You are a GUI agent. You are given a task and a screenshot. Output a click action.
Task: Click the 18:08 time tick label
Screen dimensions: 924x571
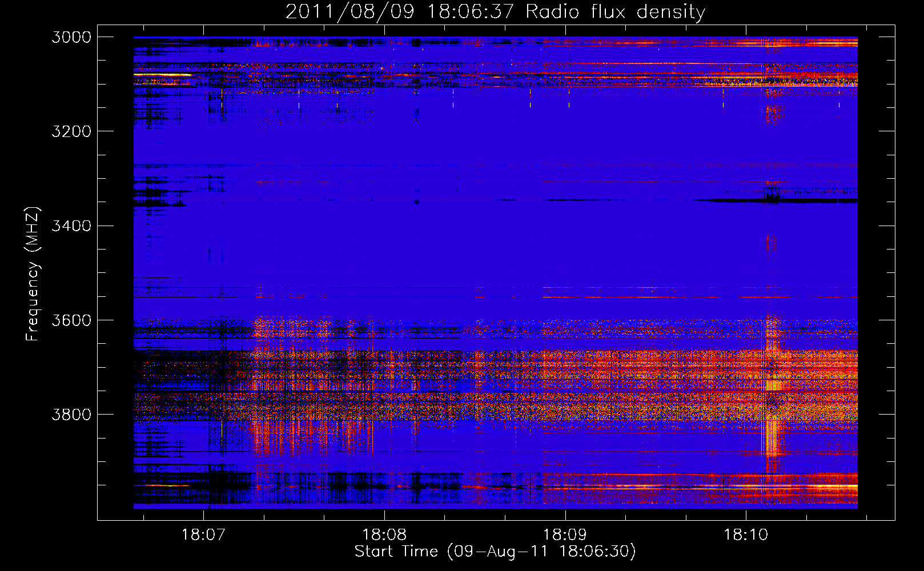pos(385,535)
